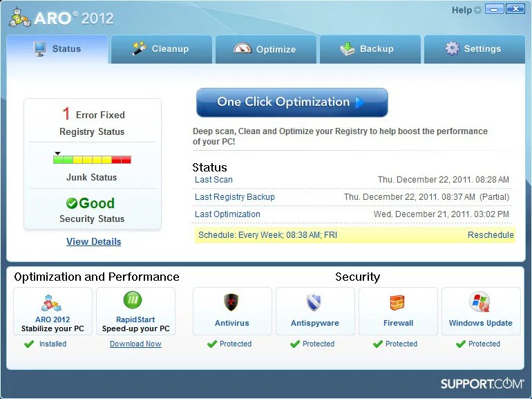Click the ARO 2012 Stabilize your PC icon
This screenshot has height=399, width=532.
tap(51, 304)
